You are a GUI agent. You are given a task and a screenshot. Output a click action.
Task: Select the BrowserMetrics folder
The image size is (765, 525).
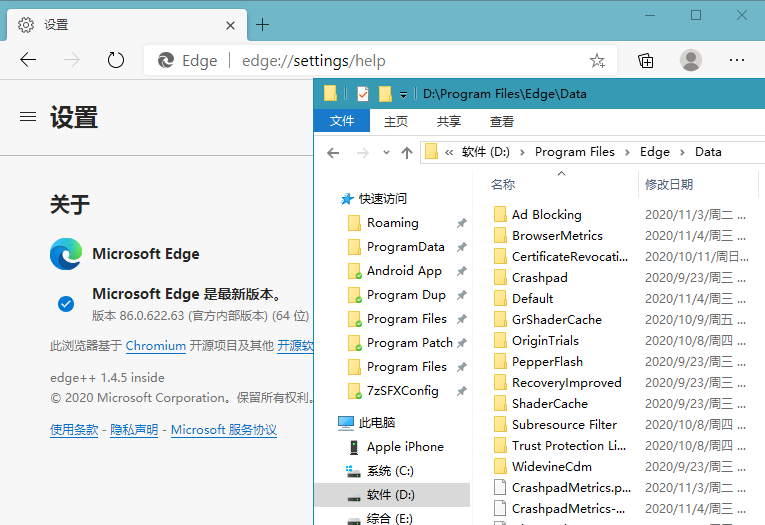[557, 236]
